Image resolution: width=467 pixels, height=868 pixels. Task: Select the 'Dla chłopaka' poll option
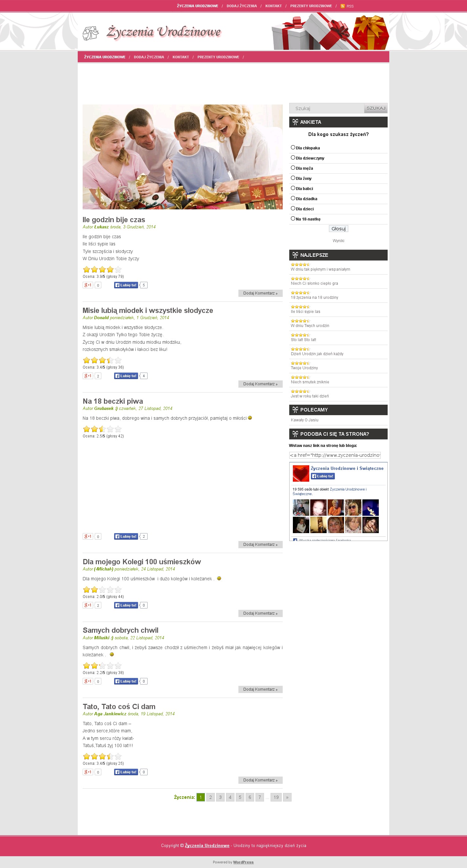tap(293, 147)
